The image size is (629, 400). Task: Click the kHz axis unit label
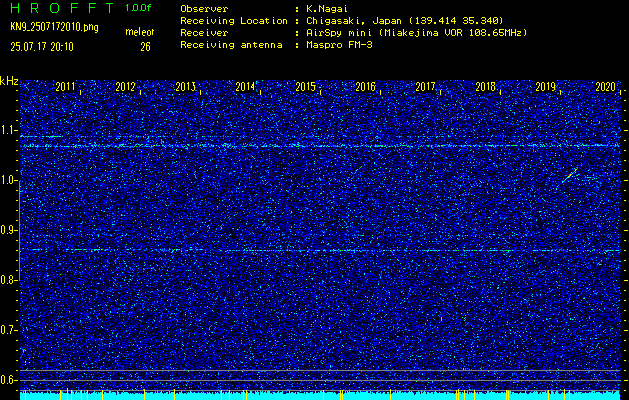click(x=9, y=81)
